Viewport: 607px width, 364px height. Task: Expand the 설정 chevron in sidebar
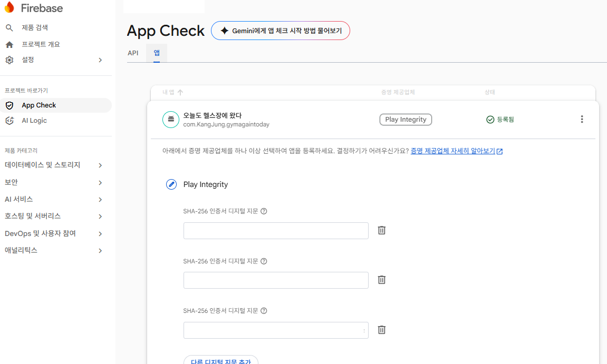[x=100, y=60]
